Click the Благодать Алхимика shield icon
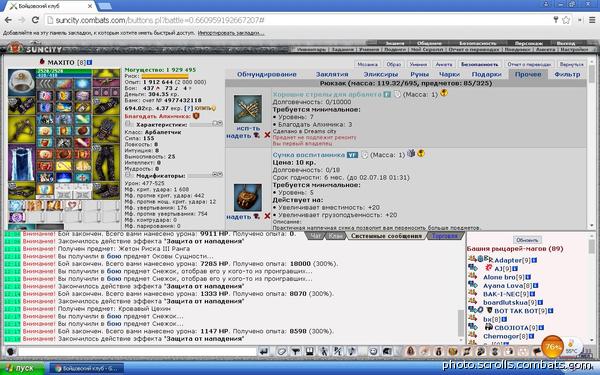 coord(196,116)
